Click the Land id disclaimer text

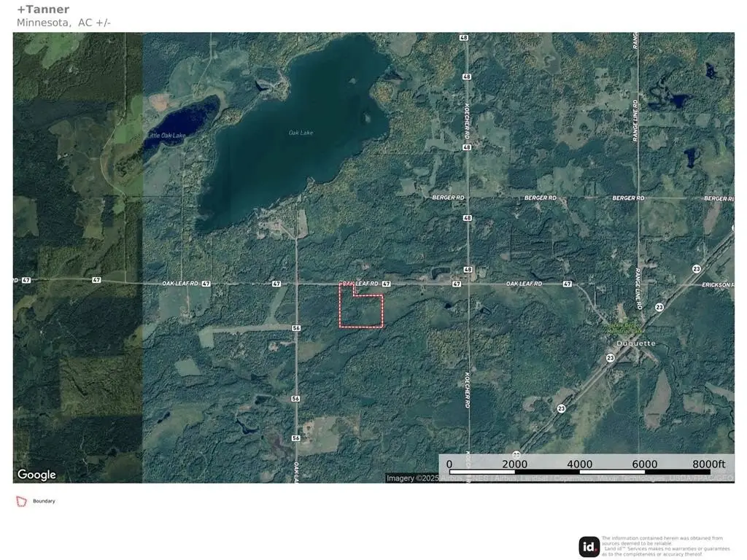click(x=665, y=546)
